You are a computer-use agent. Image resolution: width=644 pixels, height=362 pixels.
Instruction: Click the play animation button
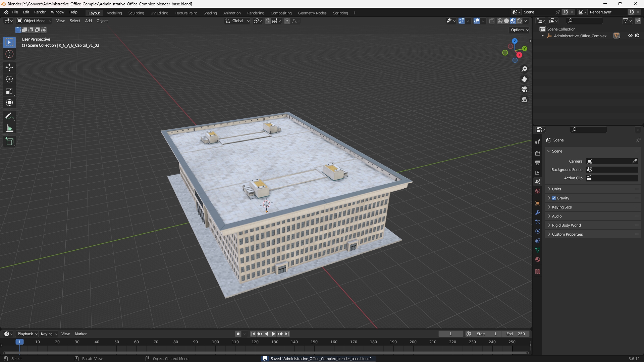click(273, 334)
